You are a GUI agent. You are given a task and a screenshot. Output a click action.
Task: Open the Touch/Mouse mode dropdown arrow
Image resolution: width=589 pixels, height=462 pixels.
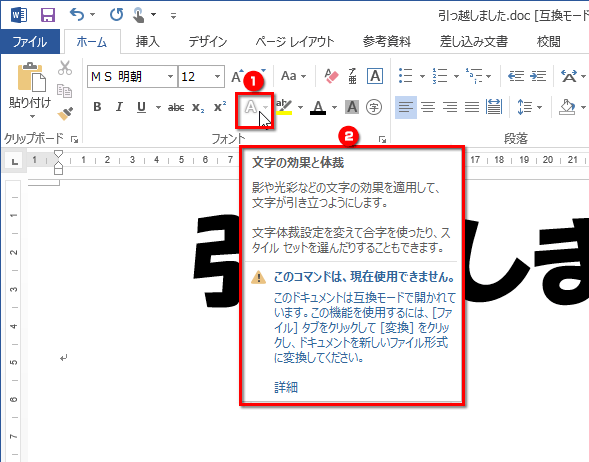click(x=154, y=15)
